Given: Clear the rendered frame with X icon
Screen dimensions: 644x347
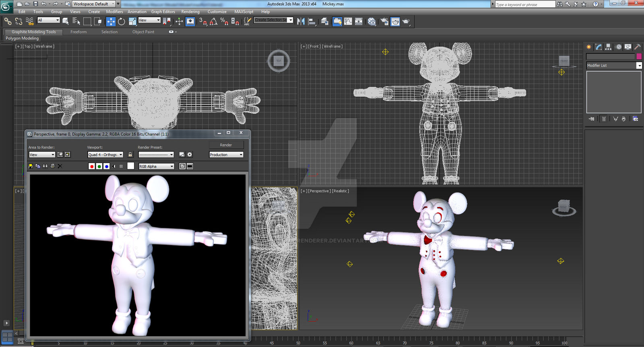Looking at the screenshot, I should (60, 166).
